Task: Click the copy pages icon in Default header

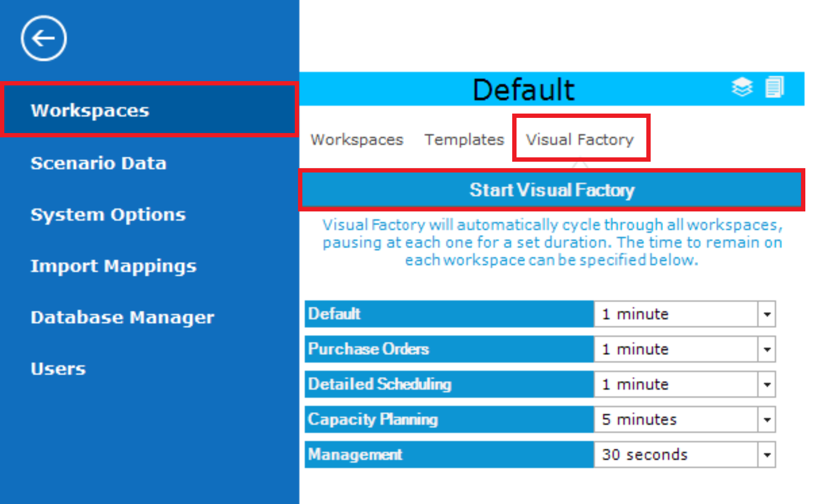Action: pos(775,87)
